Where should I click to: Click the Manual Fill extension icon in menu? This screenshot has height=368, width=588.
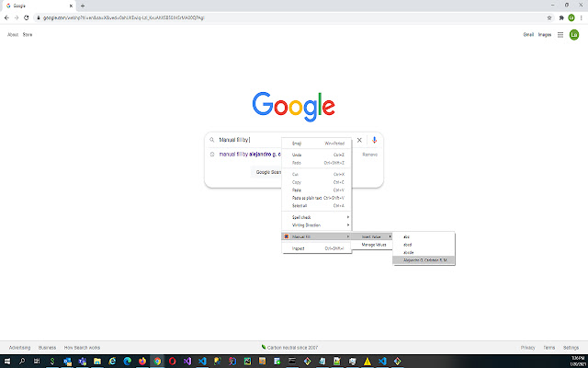287,236
